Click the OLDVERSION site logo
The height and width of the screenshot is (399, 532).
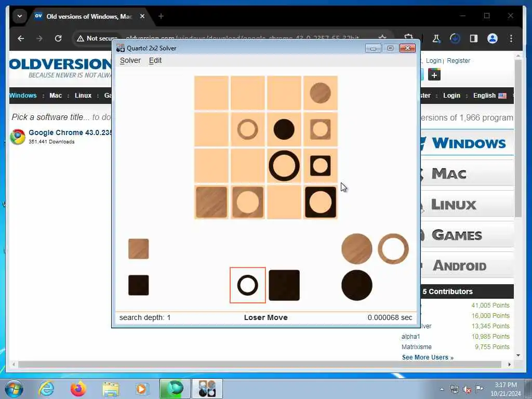tap(60, 68)
